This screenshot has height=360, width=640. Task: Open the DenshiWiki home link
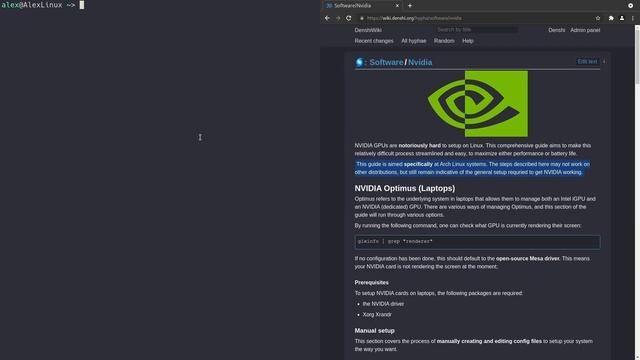(368, 30)
